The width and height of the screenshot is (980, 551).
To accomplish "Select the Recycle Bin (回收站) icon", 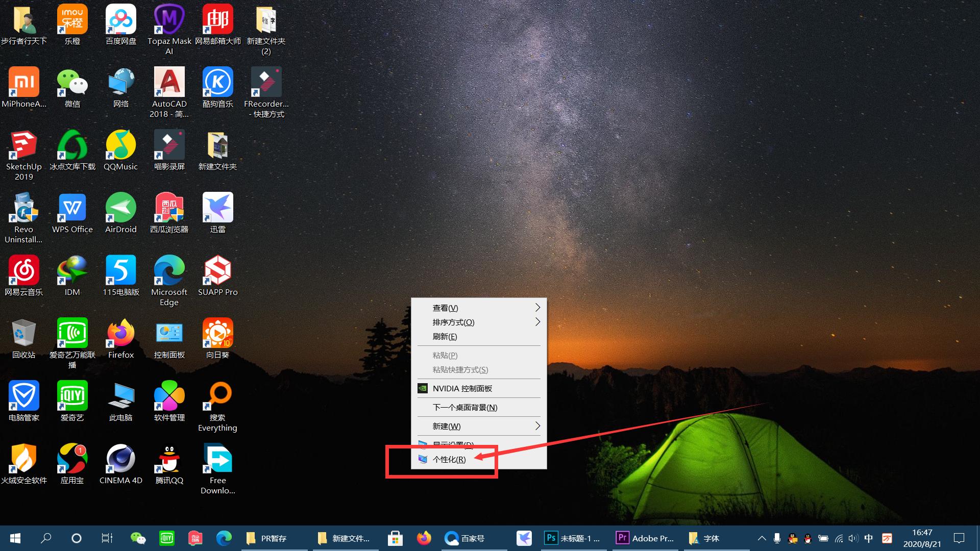I will point(23,334).
